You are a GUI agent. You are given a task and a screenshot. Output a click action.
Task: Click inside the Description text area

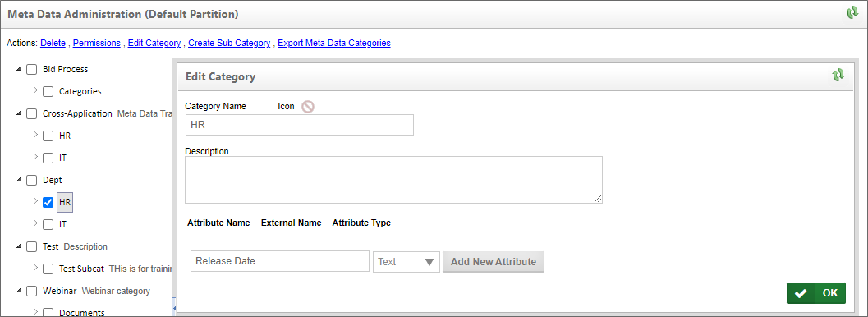pyautogui.click(x=393, y=180)
